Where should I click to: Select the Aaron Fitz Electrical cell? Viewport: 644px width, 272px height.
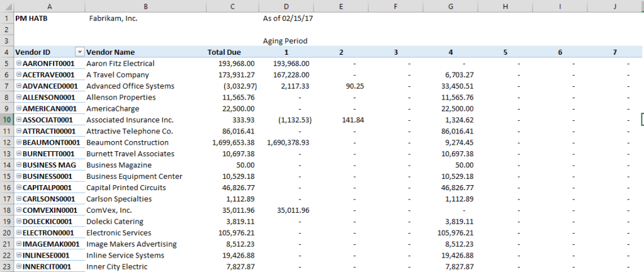pyautogui.click(x=146, y=63)
